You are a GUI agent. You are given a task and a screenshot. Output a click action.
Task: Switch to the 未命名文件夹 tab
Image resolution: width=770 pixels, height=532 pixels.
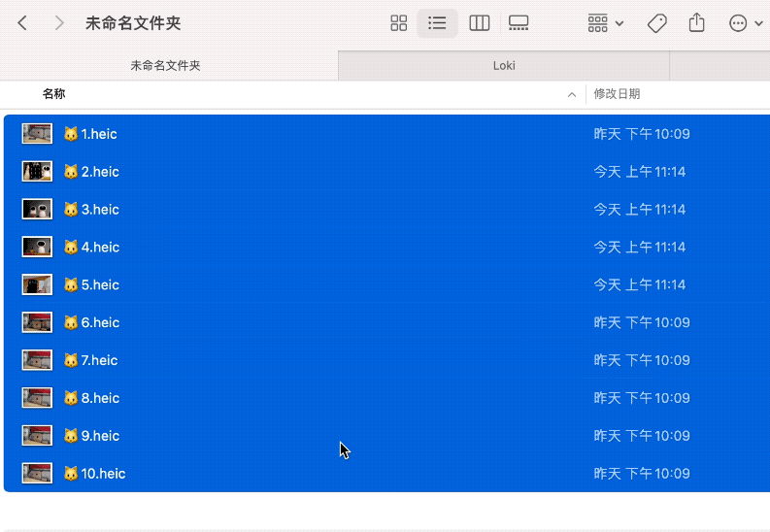165,65
